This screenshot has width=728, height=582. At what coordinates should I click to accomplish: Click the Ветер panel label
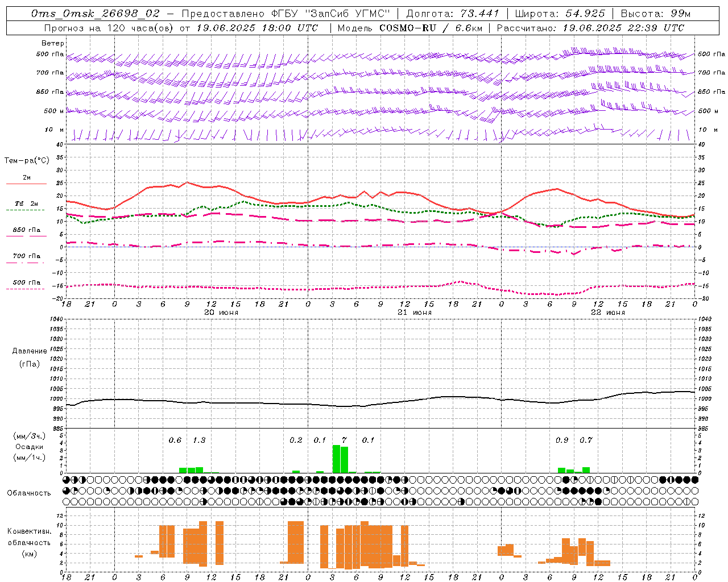click(52, 43)
